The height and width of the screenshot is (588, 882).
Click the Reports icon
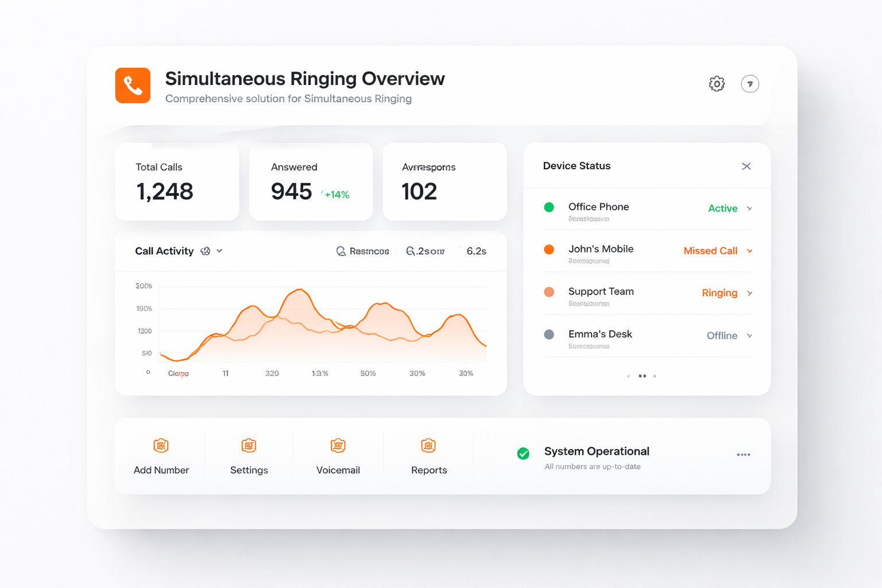tap(428, 446)
